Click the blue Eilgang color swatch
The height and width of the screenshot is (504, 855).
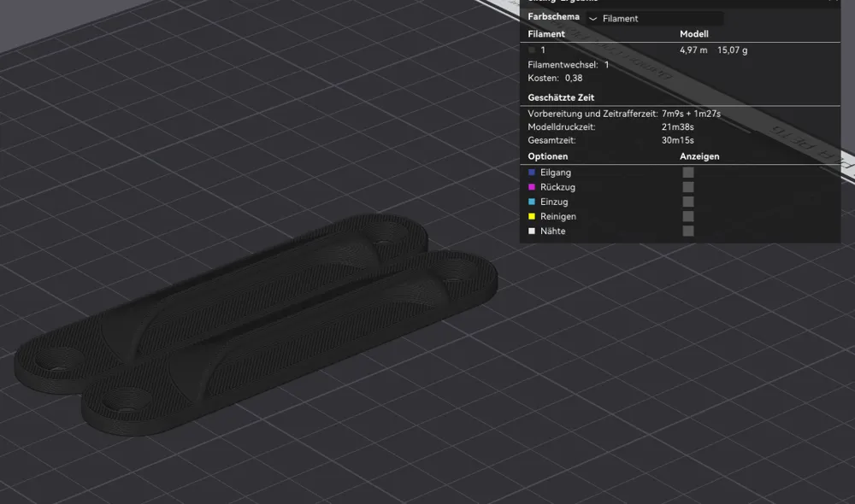(532, 173)
